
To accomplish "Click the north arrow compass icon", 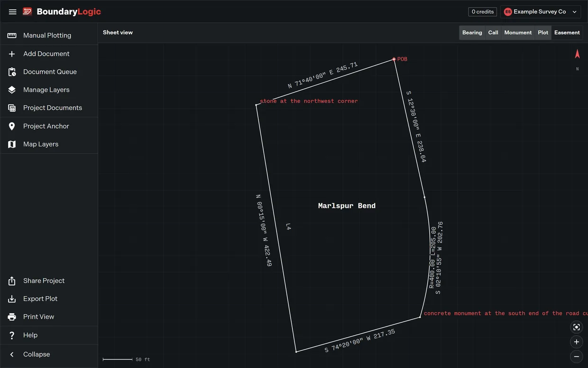I will click(x=577, y=54).
